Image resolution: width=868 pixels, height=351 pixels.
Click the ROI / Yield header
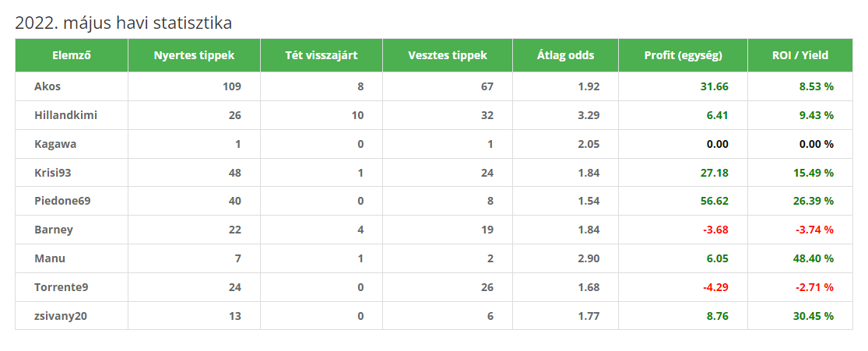pos(800,55)
